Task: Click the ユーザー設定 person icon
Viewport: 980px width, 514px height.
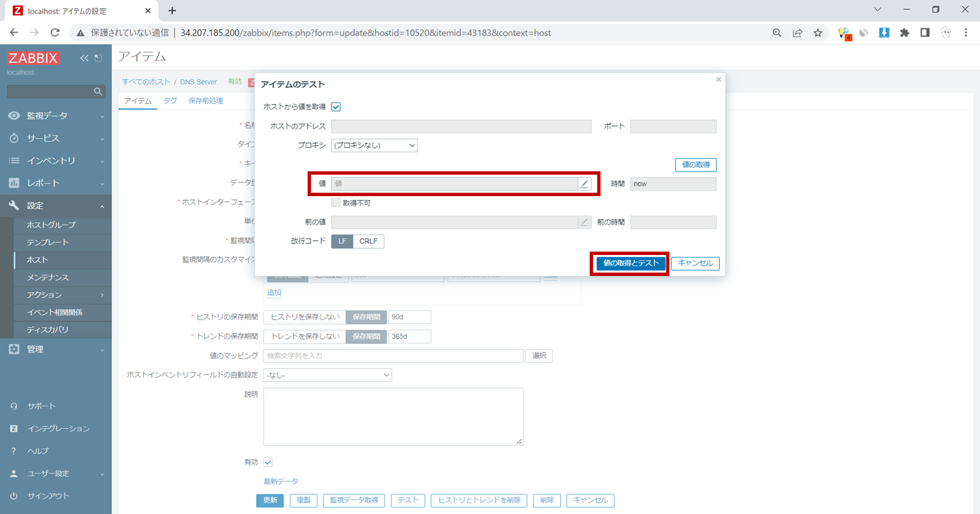Action: tap(14, 474)
